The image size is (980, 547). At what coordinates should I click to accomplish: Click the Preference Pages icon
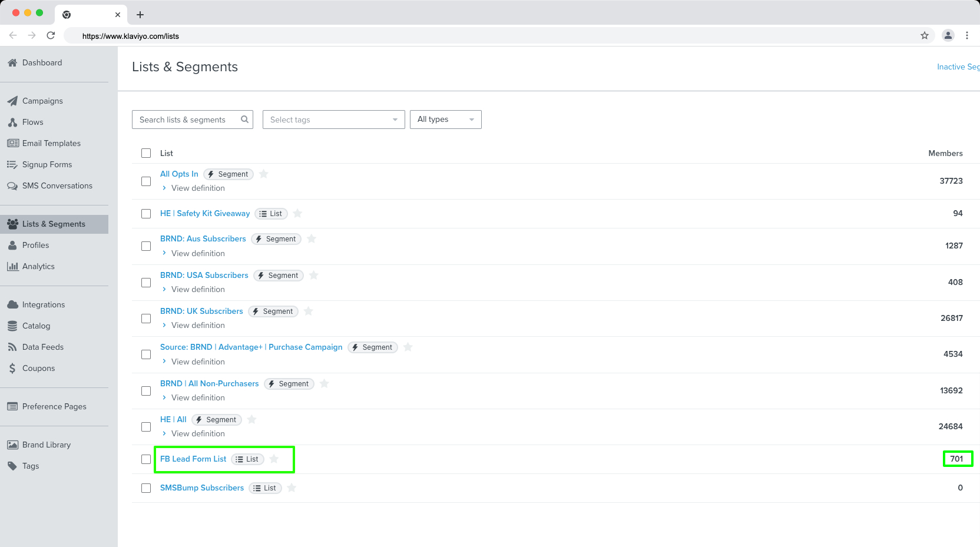(12, 407)
